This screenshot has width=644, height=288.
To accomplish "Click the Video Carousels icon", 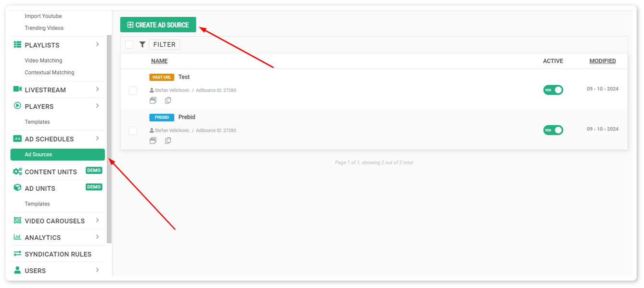I will click(17, 221).
